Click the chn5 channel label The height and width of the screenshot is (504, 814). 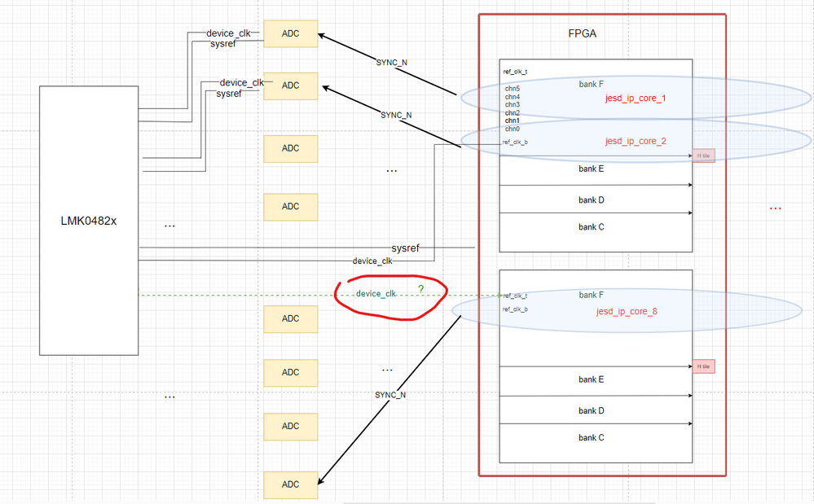pyautogui.click(x=513, y=89)
